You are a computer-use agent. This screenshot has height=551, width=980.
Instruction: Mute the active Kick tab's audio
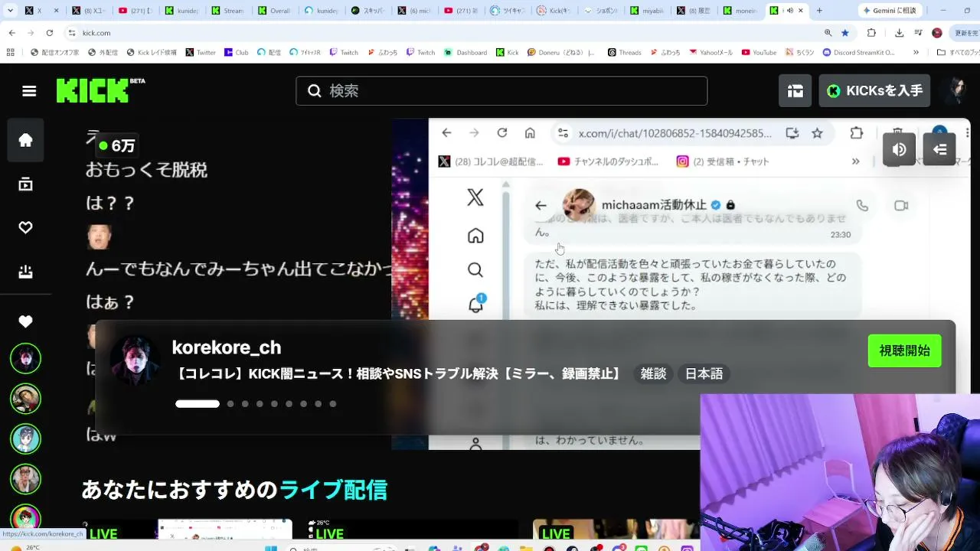pyautogui.click(x=789, y=11)
